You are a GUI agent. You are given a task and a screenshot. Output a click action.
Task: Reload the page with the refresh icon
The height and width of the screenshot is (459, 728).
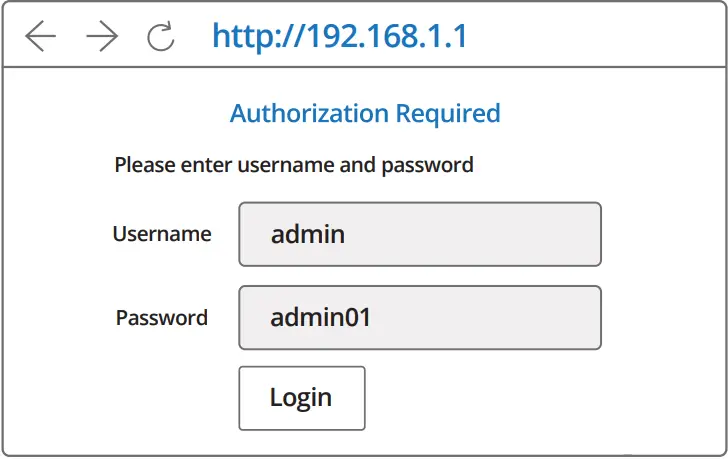(160, 37)
